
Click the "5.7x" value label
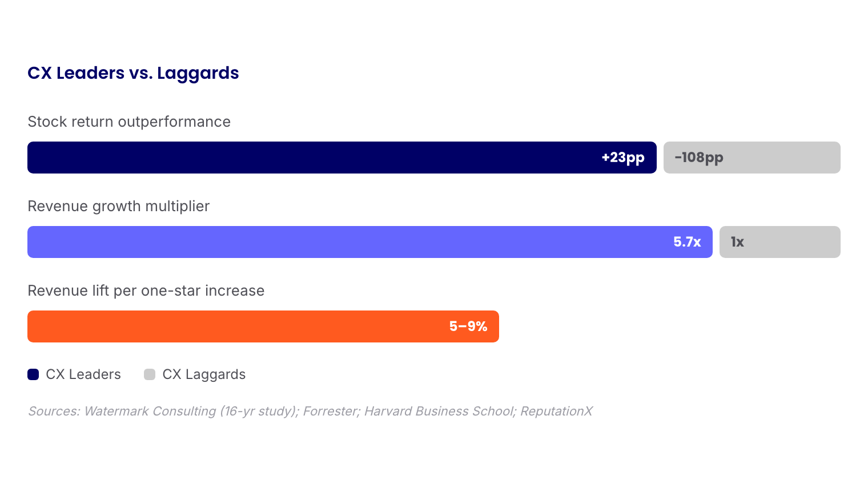tap(687, 242)
